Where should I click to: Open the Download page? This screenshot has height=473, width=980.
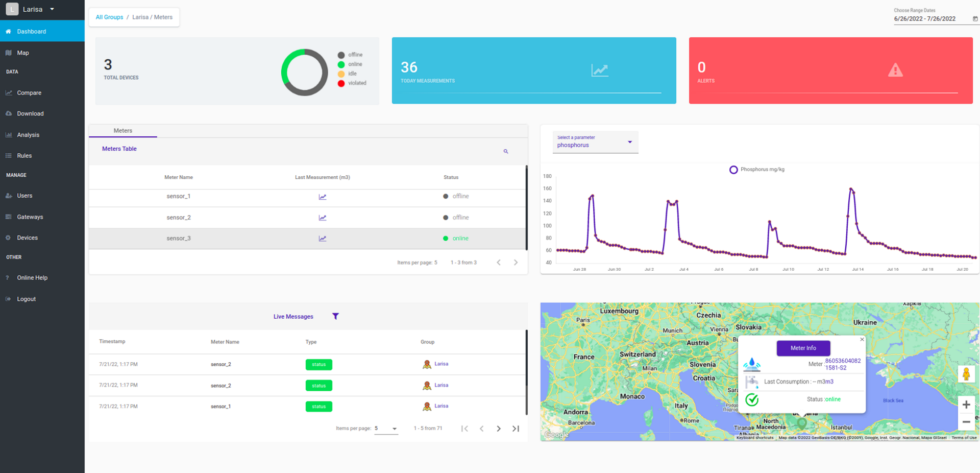point(42,113)
